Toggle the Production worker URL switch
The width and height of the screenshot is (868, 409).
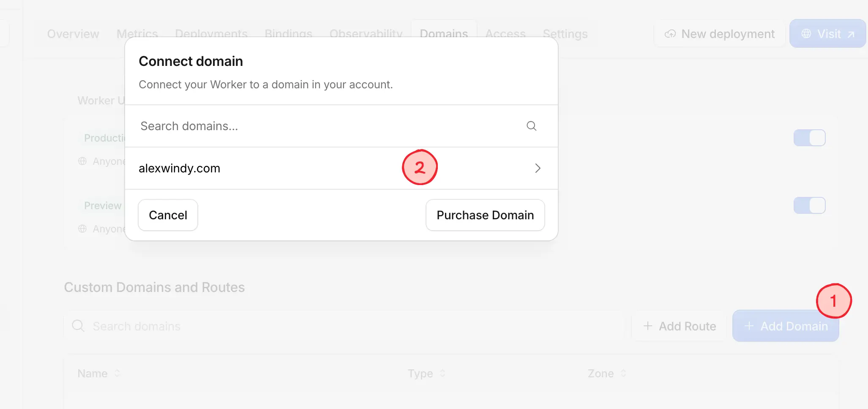click(810, 138)
